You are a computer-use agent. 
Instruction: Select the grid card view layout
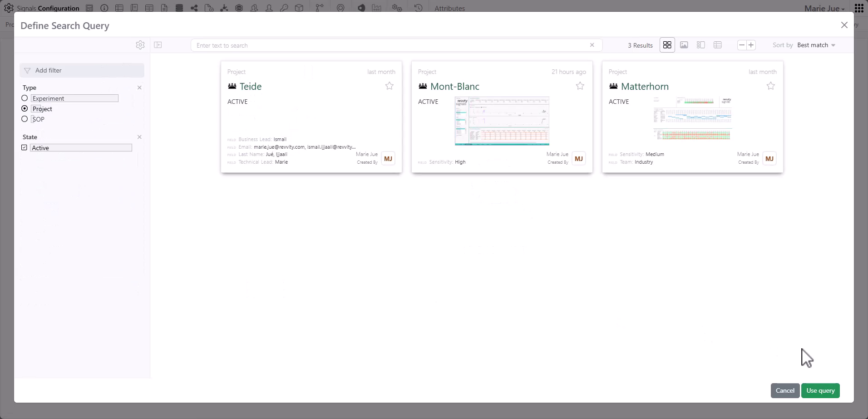[x=666, y=45]
